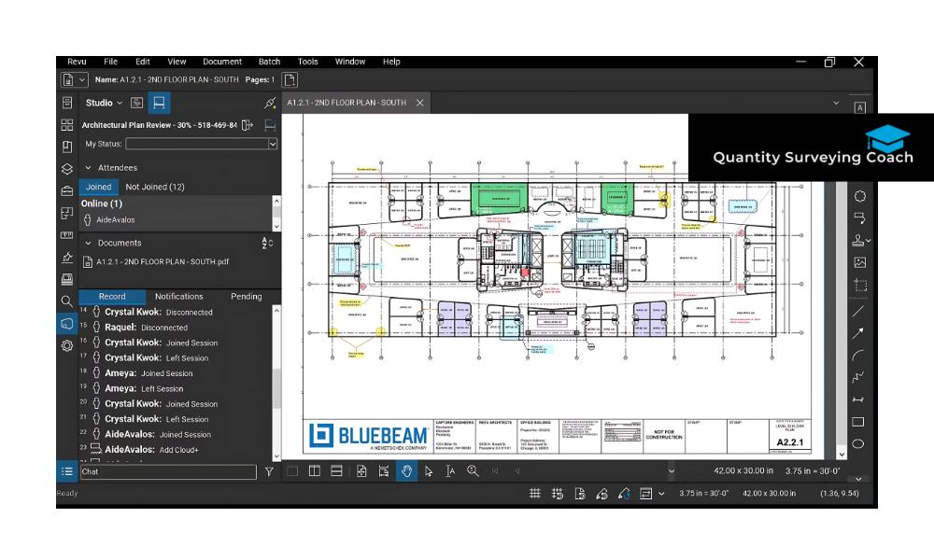
Task: Open the Tool Chest briefcase icon
Action: point(66,191)
